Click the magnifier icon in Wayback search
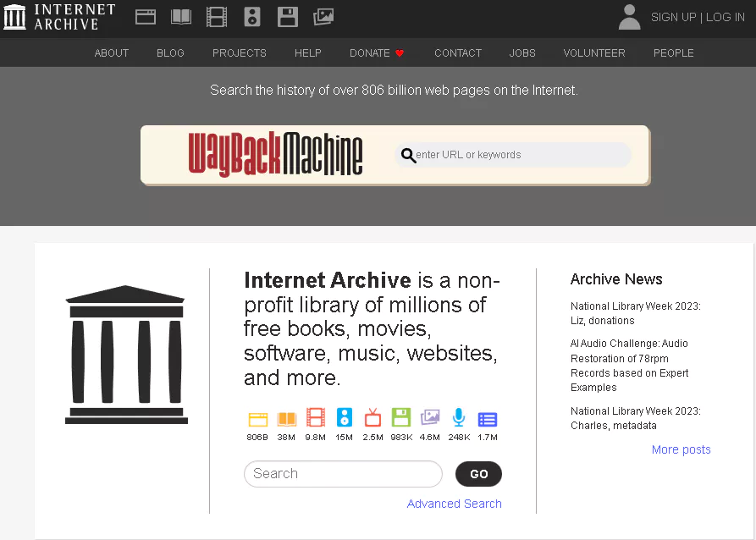The height and width of the screenshot is (540, 756). [408, 155]
